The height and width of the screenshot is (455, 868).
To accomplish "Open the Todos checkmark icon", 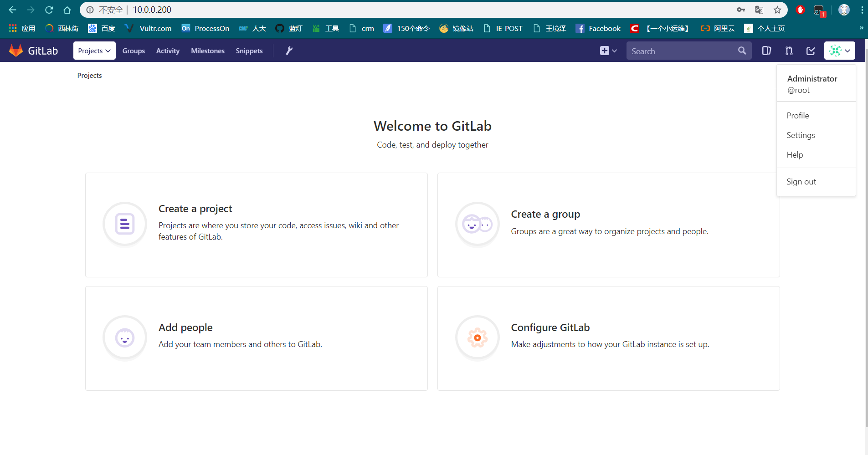I will click(811, 51).
